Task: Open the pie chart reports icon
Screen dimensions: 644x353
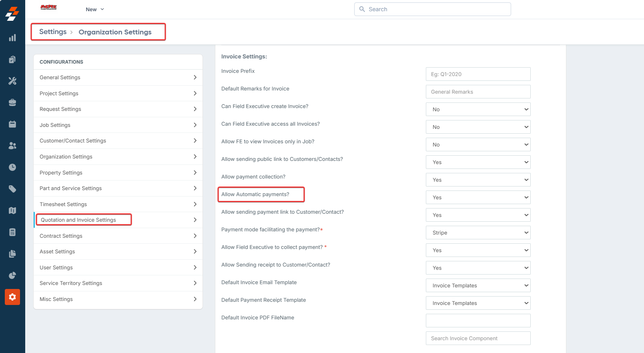Action: 12,275
